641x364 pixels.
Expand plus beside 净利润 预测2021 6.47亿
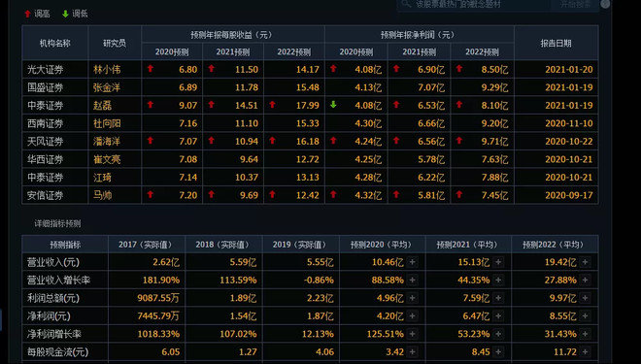pos(498,315)
